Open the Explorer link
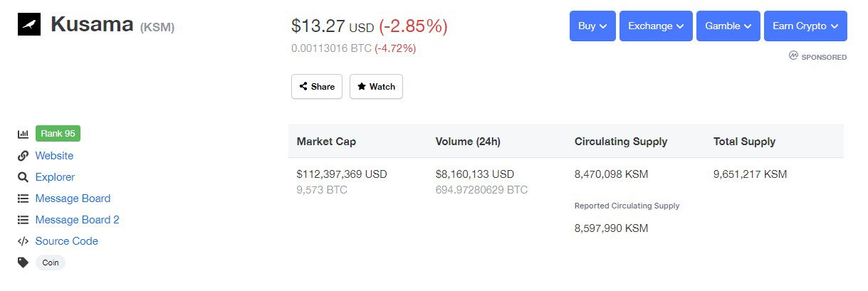868x291 pixels. (55, 177)
